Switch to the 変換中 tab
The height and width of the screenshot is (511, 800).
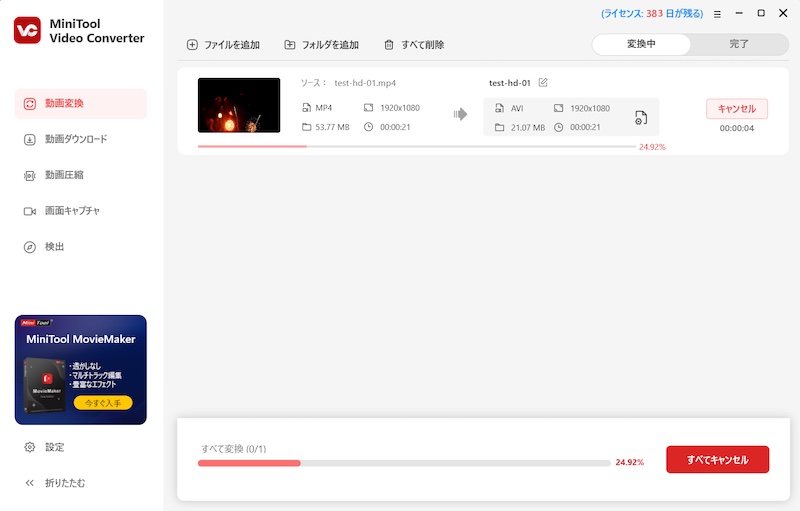pyautogui.click(x=641, y=44)
